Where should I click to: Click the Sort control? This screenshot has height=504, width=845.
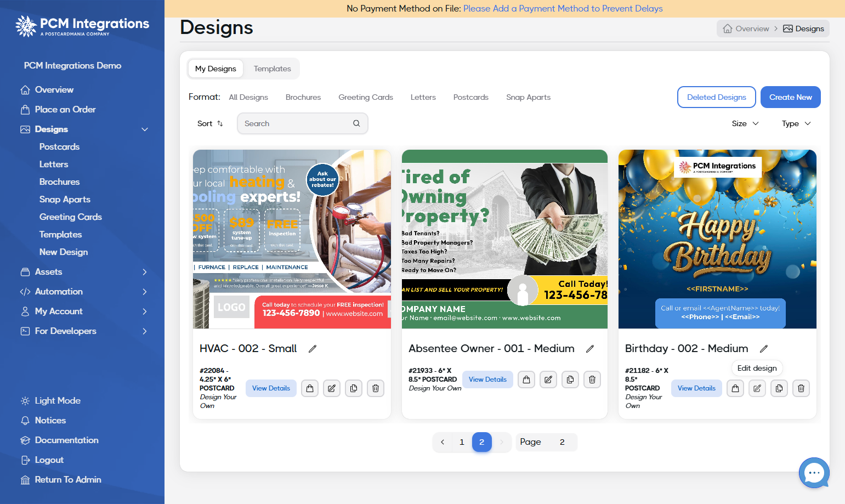click(210, 123)
